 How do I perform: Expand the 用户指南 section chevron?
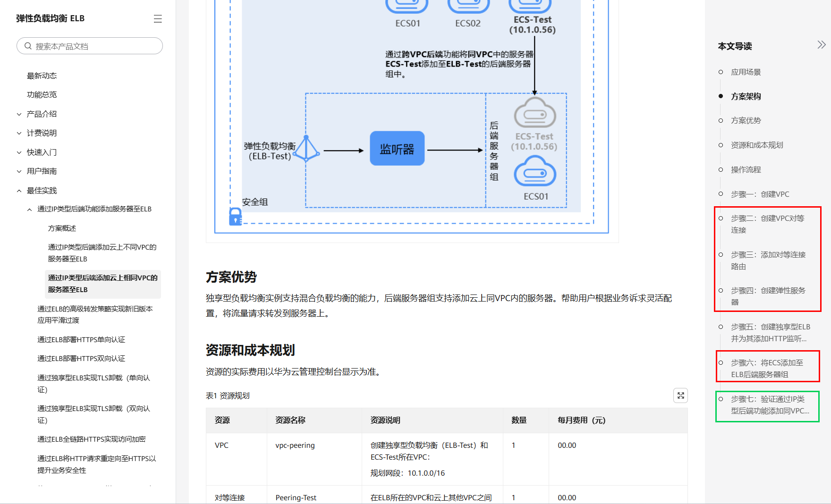[x=19, y=171]
